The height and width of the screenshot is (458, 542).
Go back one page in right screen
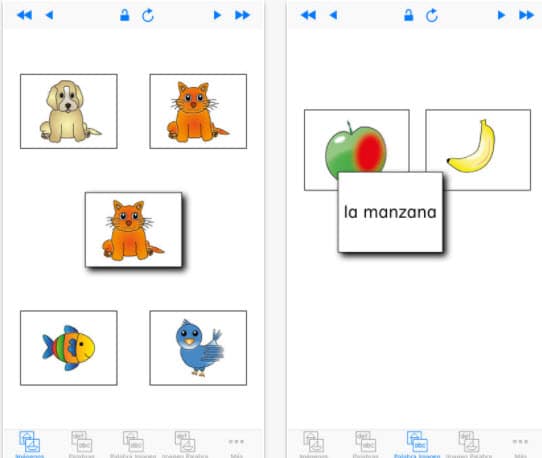pos(333,15)
